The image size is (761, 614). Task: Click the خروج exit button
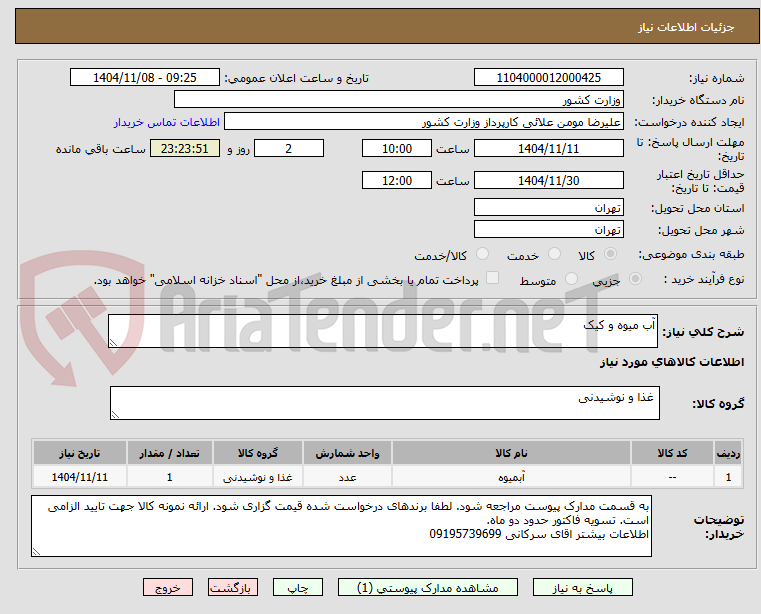(167, 588)
